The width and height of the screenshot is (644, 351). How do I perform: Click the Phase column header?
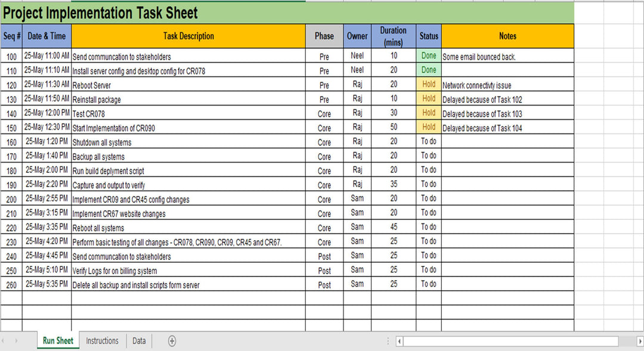(324, 36)
